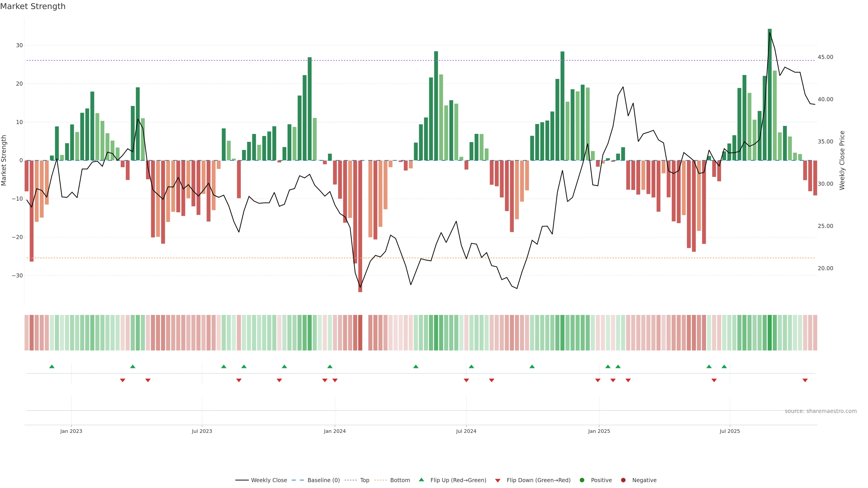Click the flip-up triangle just after Jul 2024
The height and width of the screenshot is (488, 868).
point(471,366)
